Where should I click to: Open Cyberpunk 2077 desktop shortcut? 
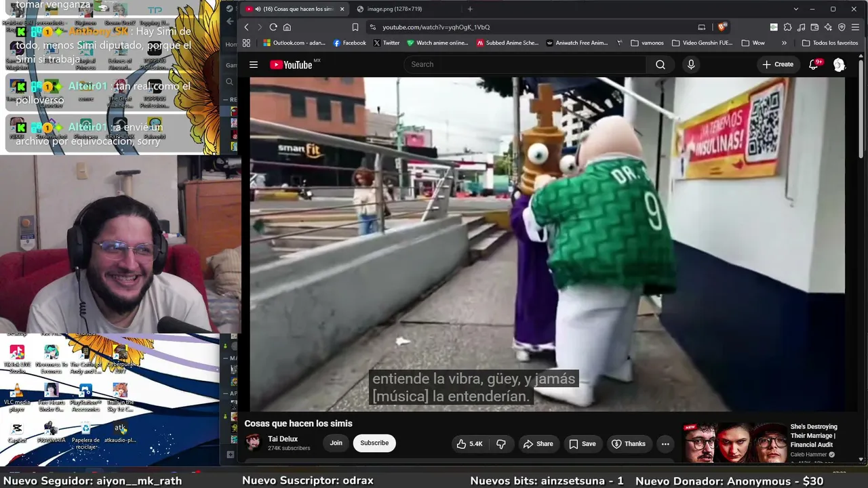click(120, 359)
